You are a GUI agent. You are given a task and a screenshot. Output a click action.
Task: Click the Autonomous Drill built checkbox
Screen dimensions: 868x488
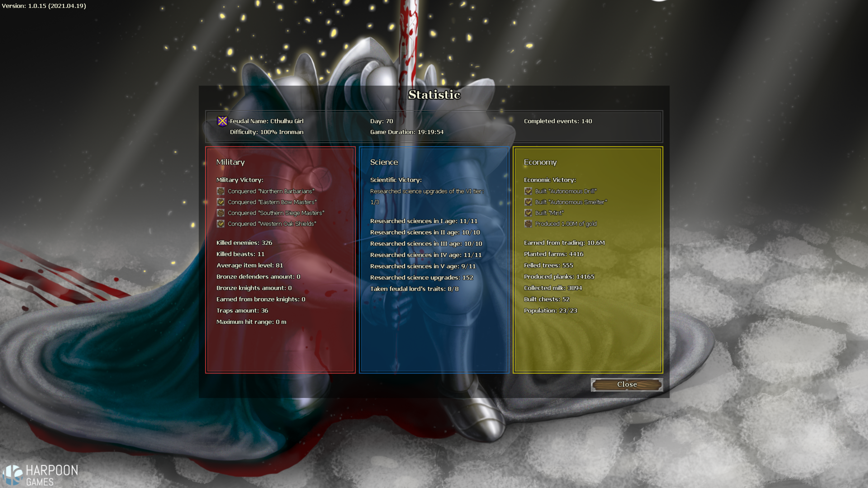point(528,191)
